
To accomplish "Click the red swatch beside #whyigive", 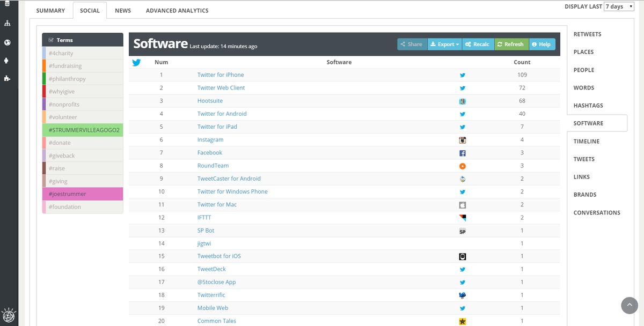I will tap(44, 92).
